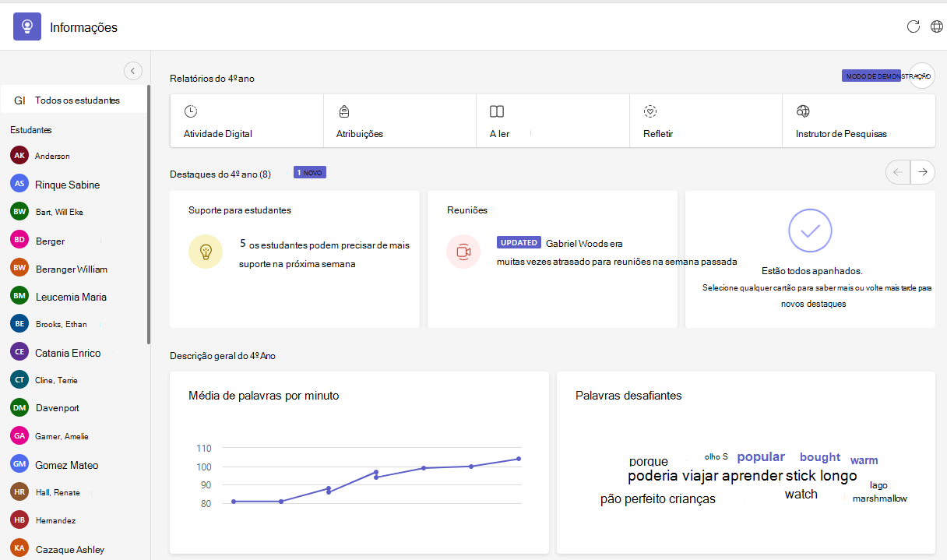Go to next highlights with the right arrow

(923, 172)
